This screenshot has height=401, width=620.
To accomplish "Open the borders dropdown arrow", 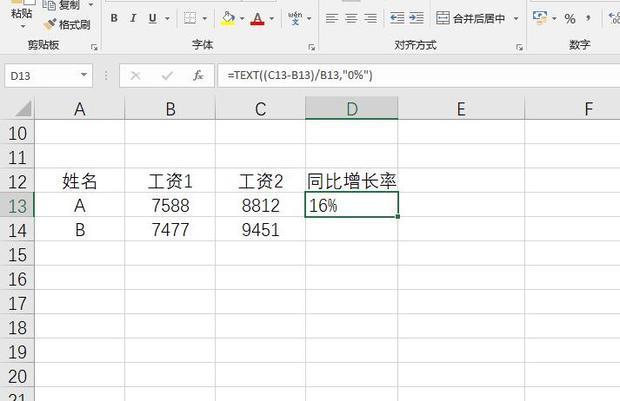I will (205, 19).
